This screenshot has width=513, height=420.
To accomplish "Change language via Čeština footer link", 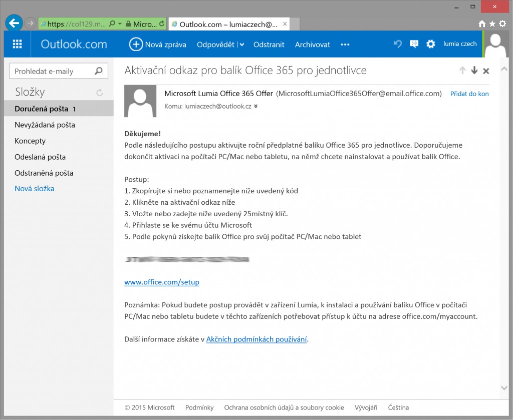I will point(398,407).
